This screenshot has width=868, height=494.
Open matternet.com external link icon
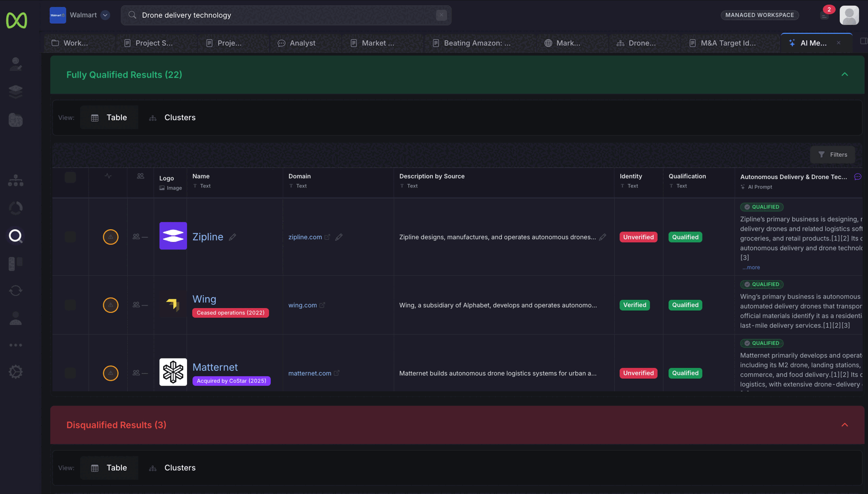336,373
